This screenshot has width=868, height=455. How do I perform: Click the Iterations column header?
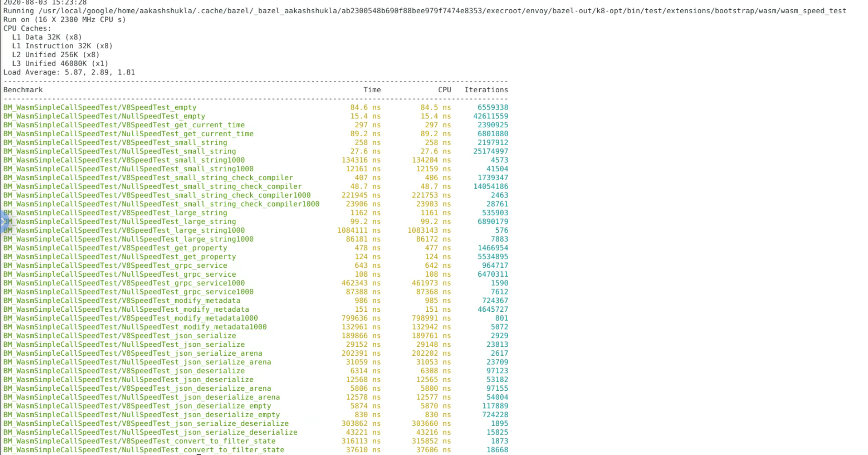click(x=486, y=90)
